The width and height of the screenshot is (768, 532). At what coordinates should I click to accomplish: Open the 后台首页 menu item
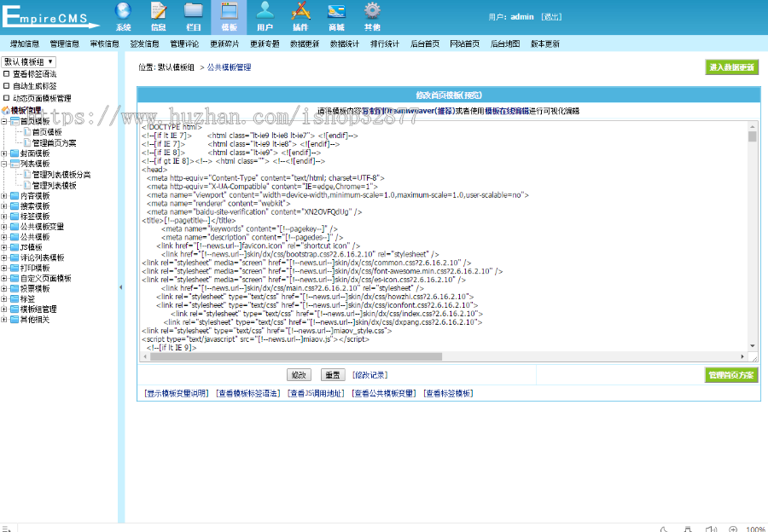425,43
